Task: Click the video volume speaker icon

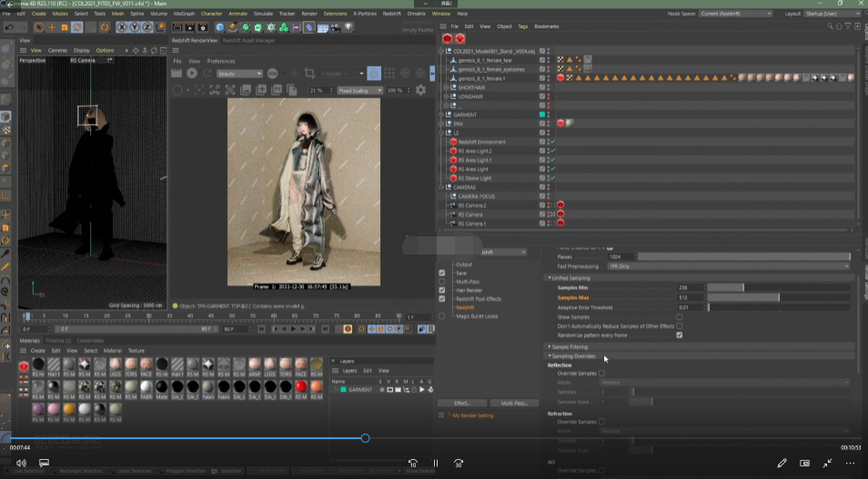Action: (x=21, y=463)
